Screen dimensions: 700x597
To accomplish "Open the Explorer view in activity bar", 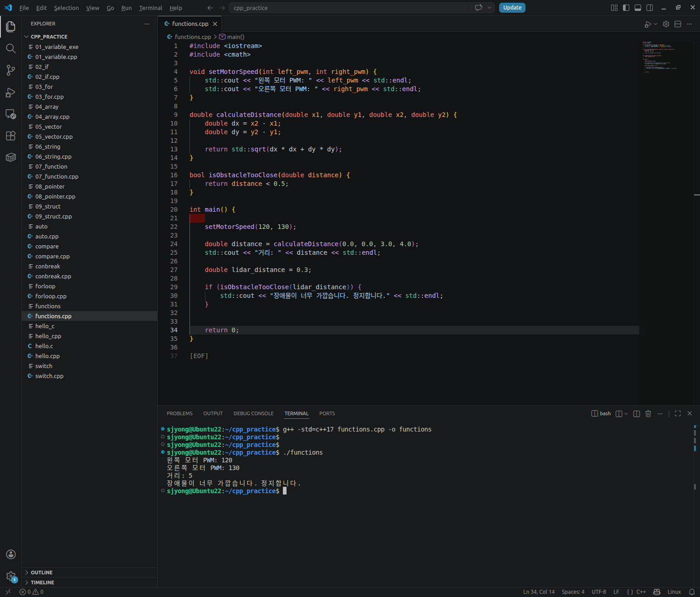I will click(x=11, y=27).
